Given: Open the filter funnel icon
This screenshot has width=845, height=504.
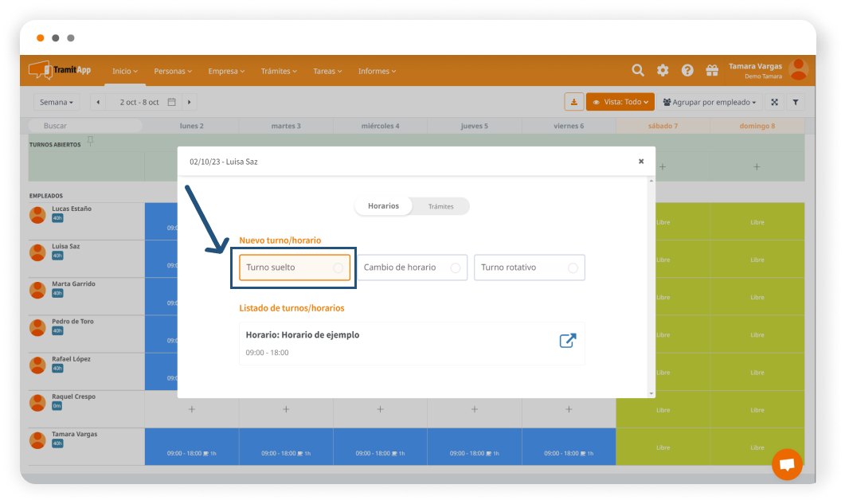Looking at the screenshot, I should (x=795, y=102).
